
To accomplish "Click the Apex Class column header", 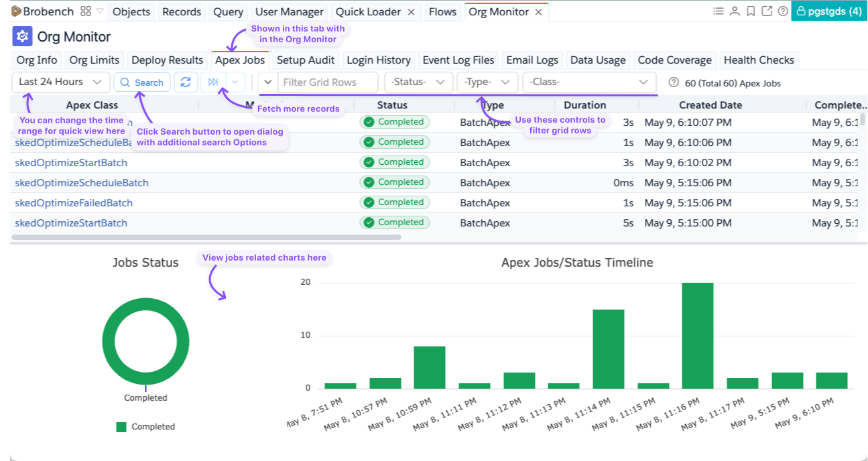I will (x=92, y=105).
